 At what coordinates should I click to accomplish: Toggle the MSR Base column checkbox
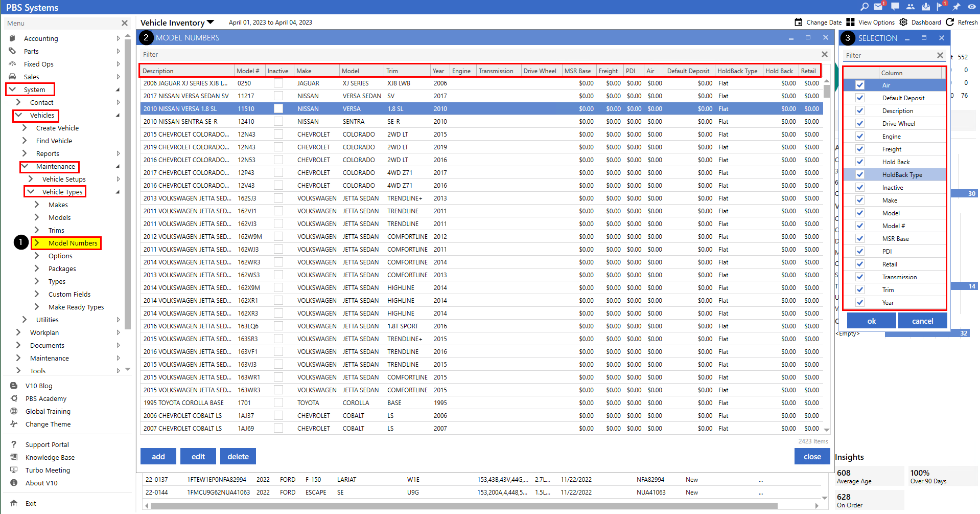(860, 239)
